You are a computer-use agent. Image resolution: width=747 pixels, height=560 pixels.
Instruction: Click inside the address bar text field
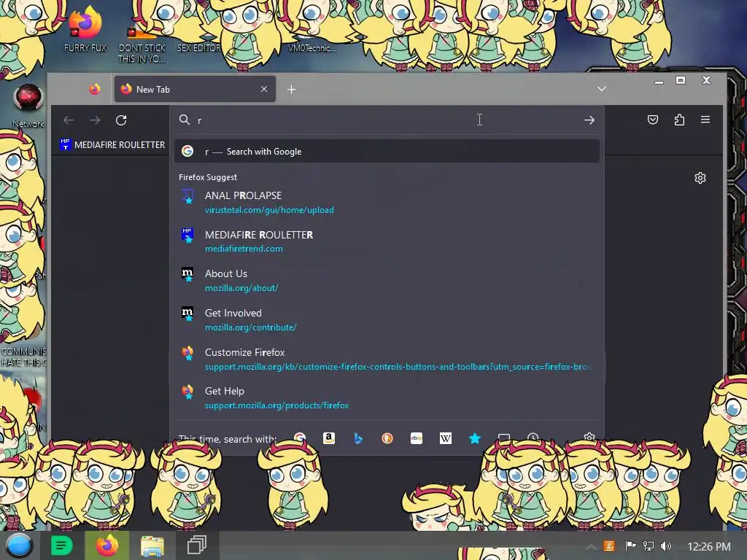click(x=386, y=120)
